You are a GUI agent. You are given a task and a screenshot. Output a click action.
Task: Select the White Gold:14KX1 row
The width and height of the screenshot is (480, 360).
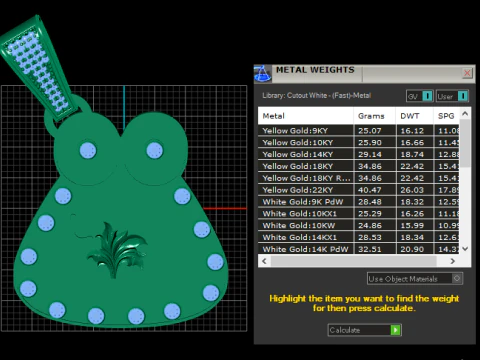coord(359,237)
